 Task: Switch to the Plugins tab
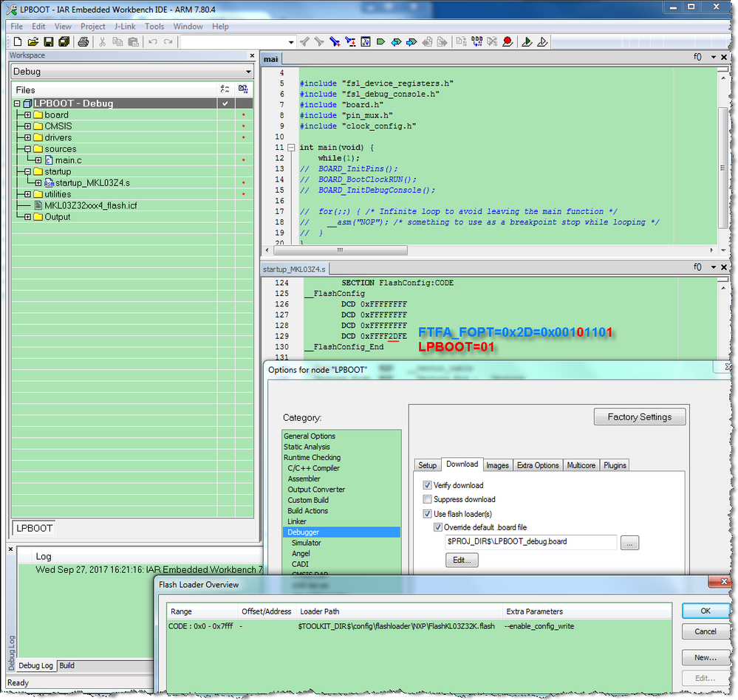coord(615,465)
